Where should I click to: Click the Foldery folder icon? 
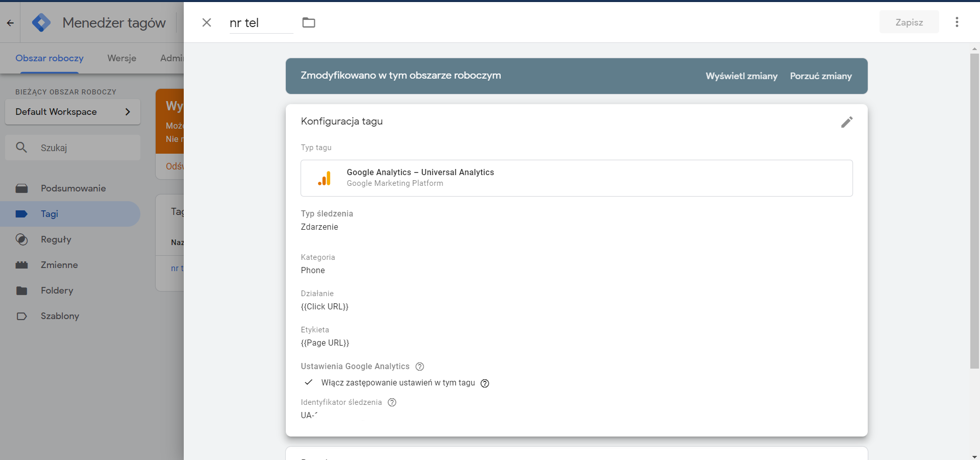[x=21, y=290]
